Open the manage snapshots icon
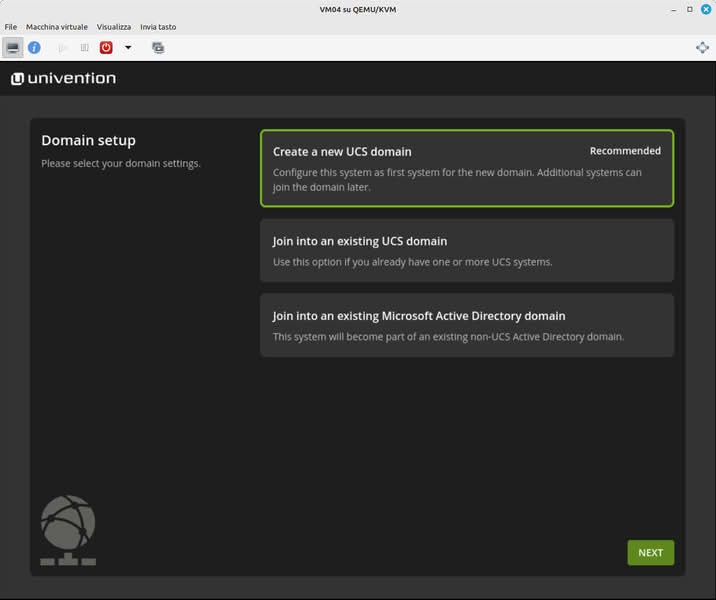716x600 pixels. point(158,47)
